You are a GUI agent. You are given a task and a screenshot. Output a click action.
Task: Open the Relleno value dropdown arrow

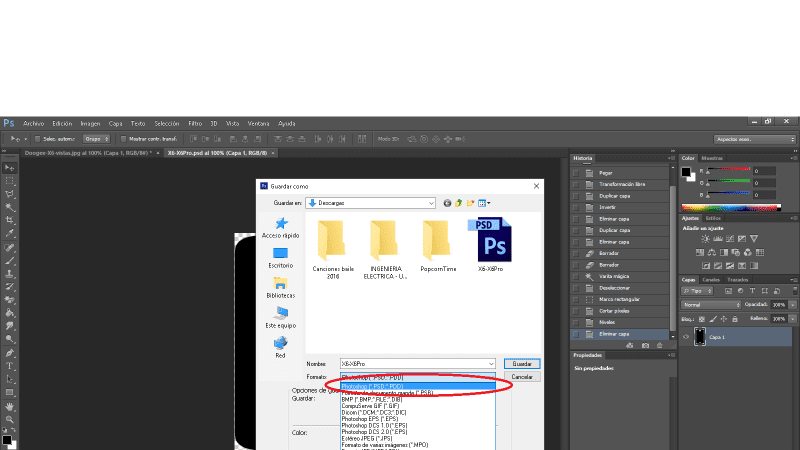[x=792, y=319]
